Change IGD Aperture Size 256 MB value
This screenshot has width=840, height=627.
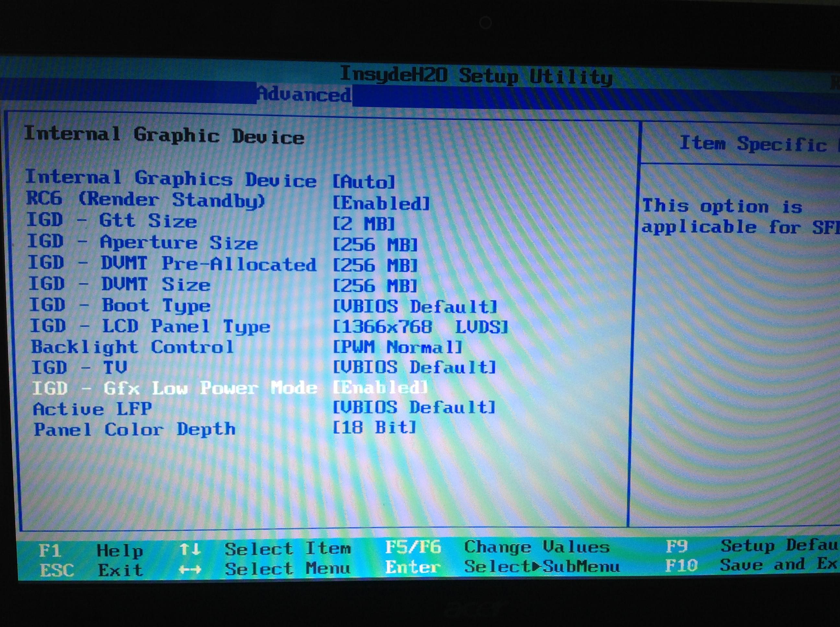[x=375, y=245]
